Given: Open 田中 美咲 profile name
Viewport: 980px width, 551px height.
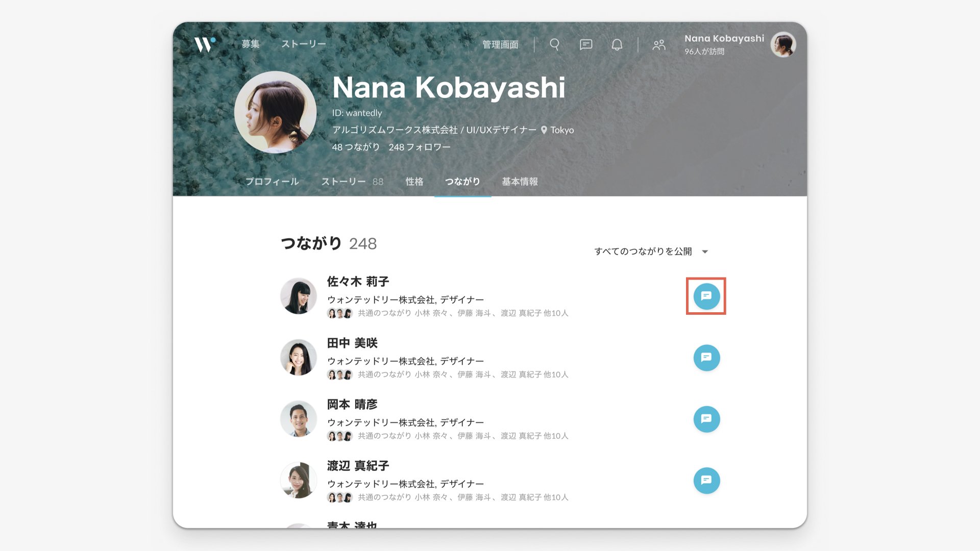Looking at the screenshot, I should (352, 343).
